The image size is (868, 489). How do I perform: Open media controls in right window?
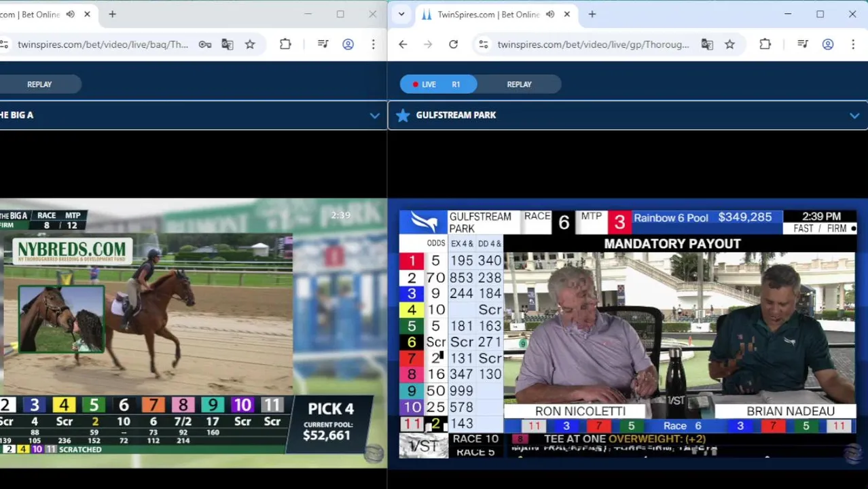pyautogui.click(x=802, y=44)
